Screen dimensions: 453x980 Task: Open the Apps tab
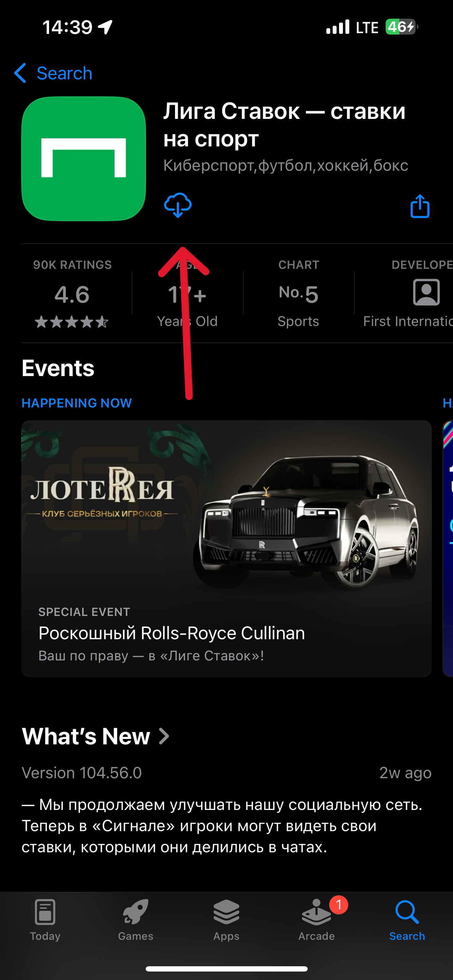click(x=226, y=920)
